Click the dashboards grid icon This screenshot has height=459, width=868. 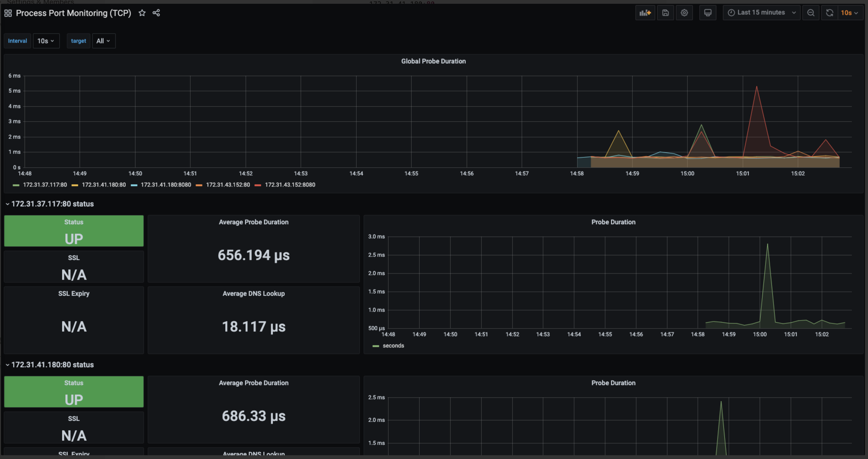click(8, 13)
